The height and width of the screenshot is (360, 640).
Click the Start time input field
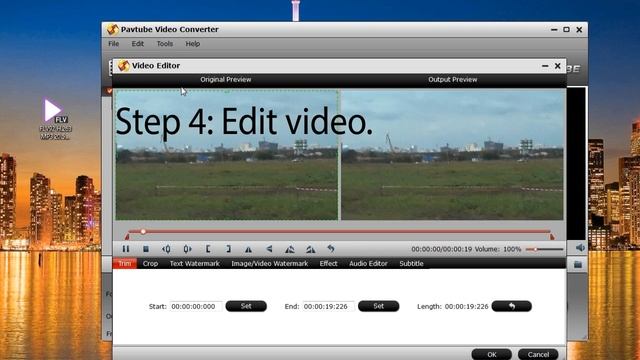(196, 306)
